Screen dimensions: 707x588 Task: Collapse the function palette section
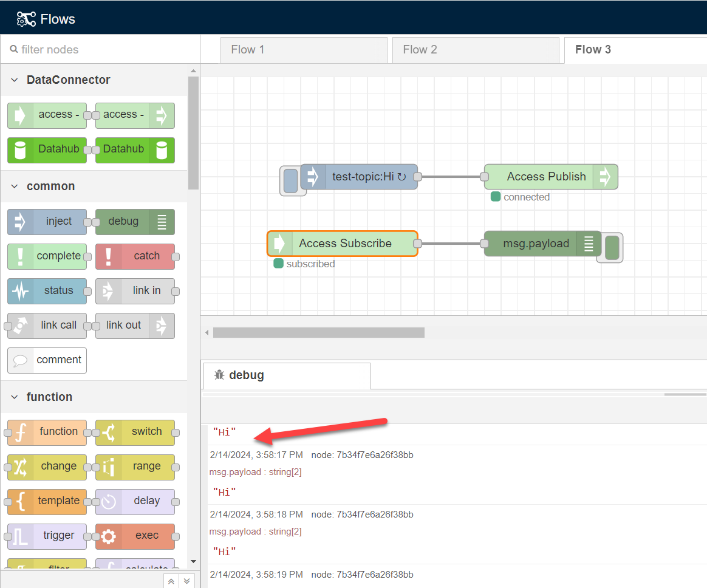click(x=14, y=397)
